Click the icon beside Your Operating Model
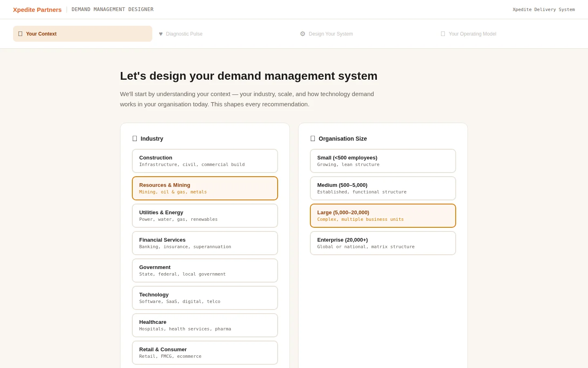588x368 pixels. coord(443,34)
